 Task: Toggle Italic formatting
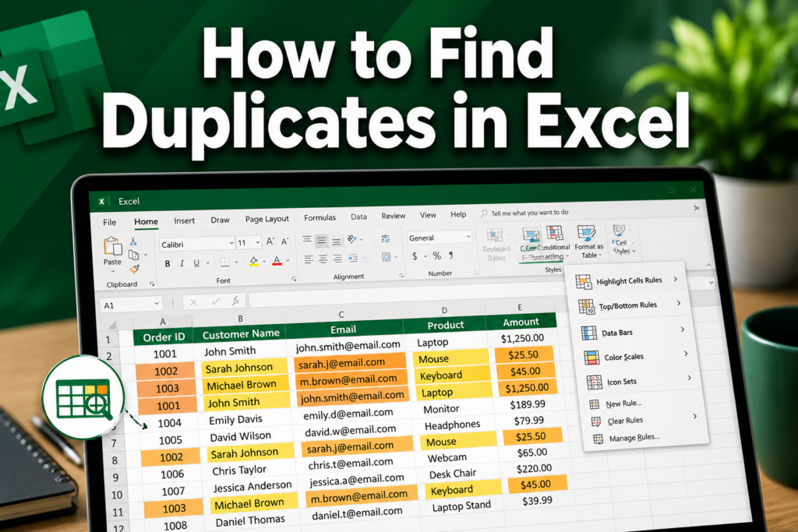pos(182,263)
